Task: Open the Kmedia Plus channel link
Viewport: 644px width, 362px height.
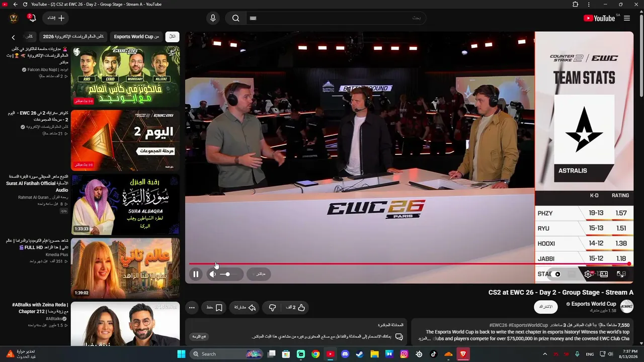Action: [57, 255]
